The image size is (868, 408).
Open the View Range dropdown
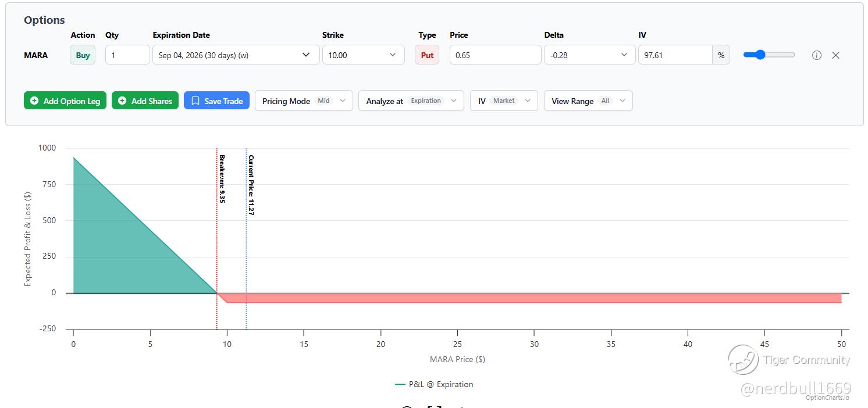pos(588,101)
